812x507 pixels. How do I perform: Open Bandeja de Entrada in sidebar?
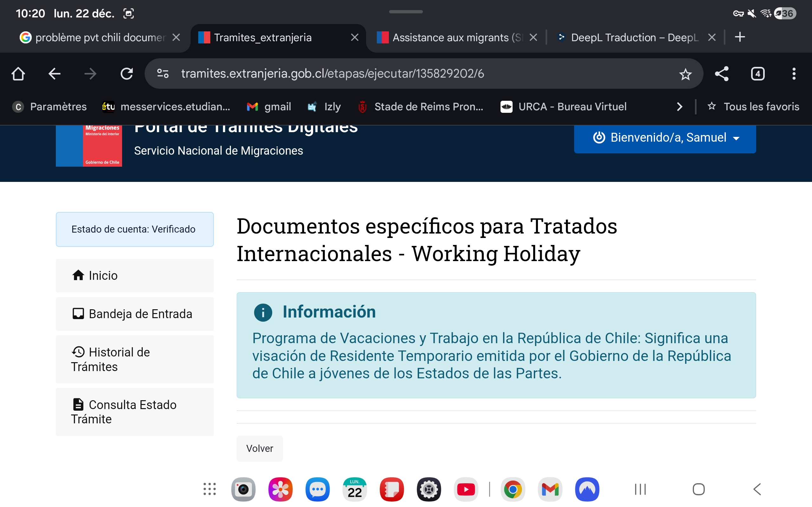pyautogui.click(x=134, y=314)
